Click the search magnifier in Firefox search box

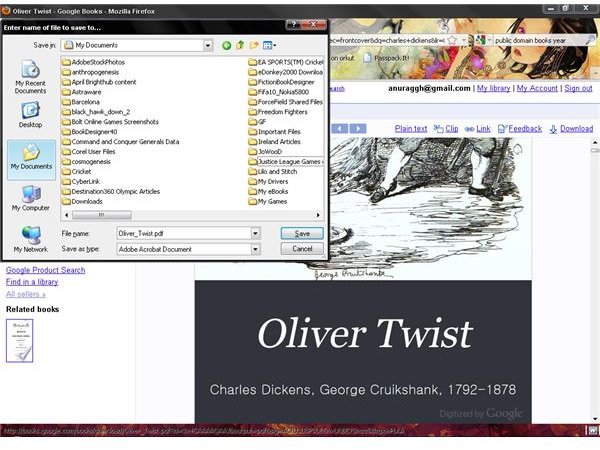pos(590,40)
